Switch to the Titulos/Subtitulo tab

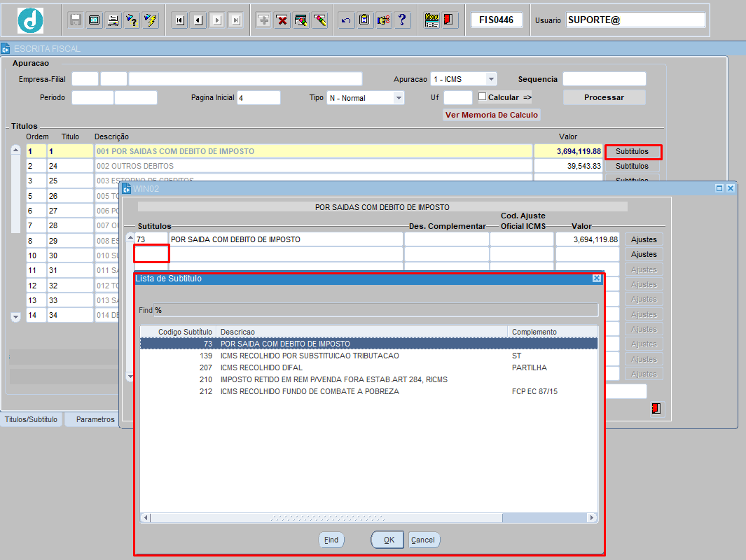[x=32, y=419]
